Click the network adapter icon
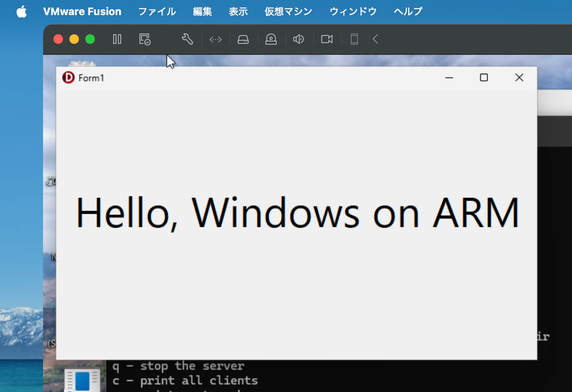The width and height of the screenshot is (572, 392). pyautogui.click(x=216, y=39)
